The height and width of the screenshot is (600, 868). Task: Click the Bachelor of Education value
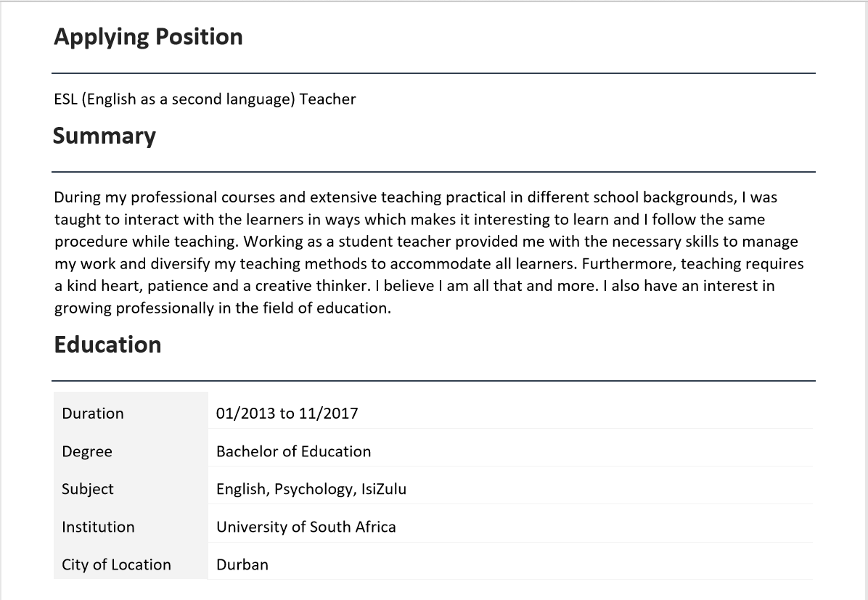pos(293,451)
